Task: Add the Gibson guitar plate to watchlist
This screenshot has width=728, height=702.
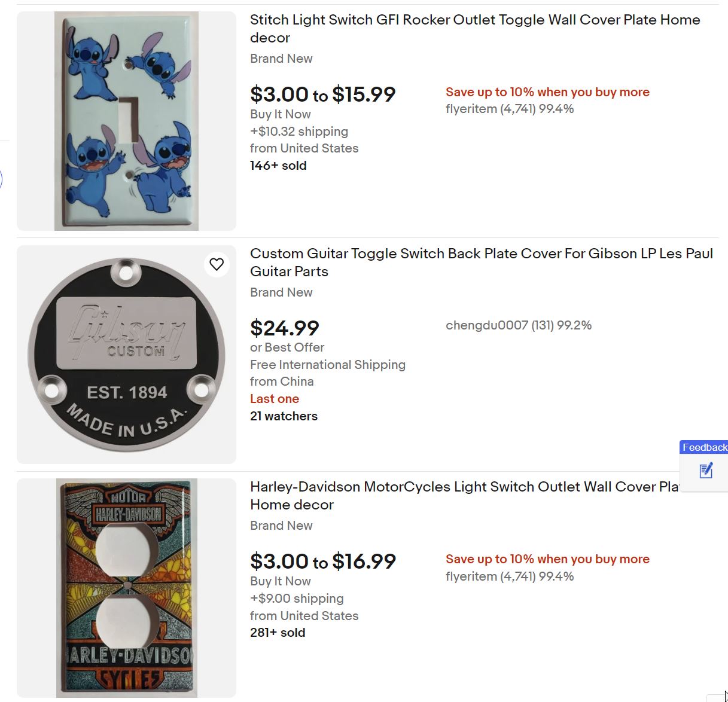Action: [217, 264]
